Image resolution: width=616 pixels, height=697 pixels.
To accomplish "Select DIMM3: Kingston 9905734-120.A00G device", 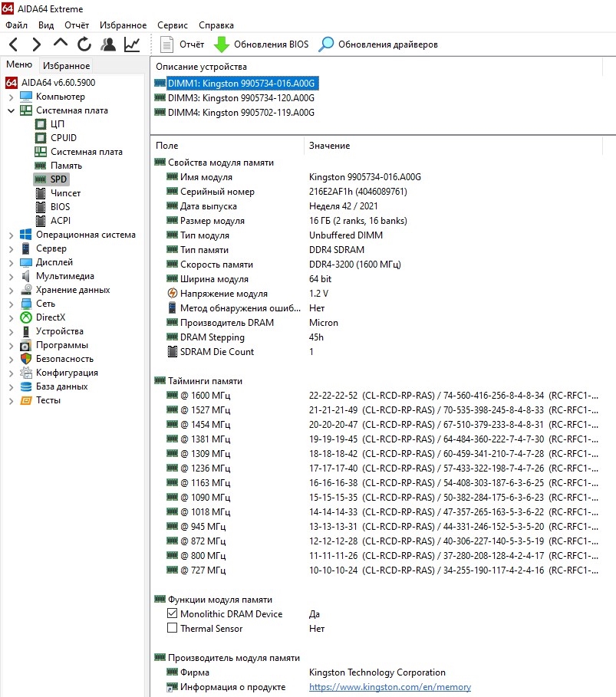I will (241, 98).
